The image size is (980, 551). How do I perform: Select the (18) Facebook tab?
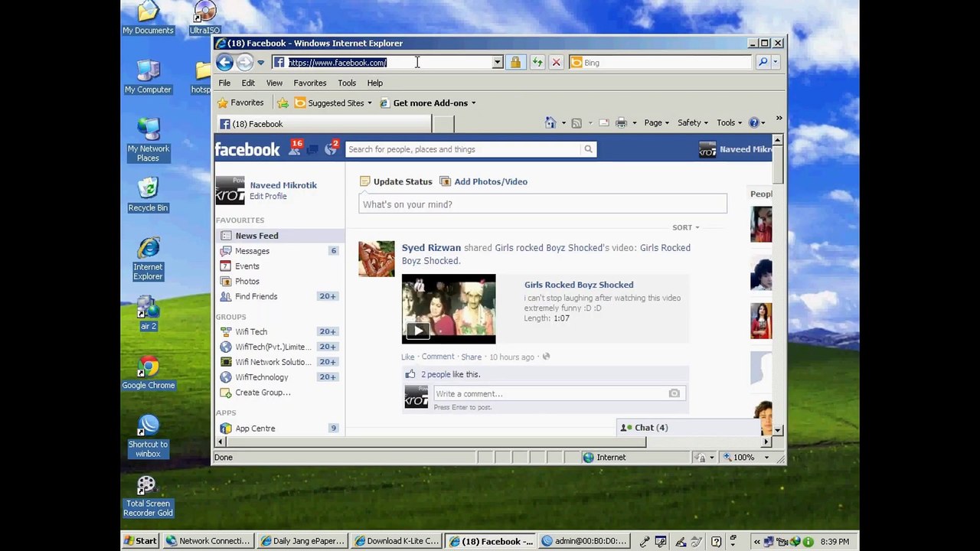click(x=324, y=124)
